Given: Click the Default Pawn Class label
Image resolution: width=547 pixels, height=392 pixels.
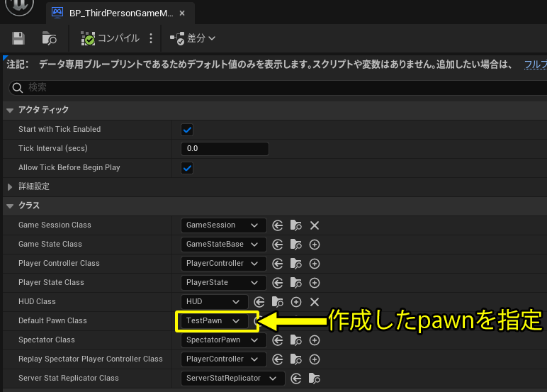Looking at the screenshot, I should (x=52, y=321).
